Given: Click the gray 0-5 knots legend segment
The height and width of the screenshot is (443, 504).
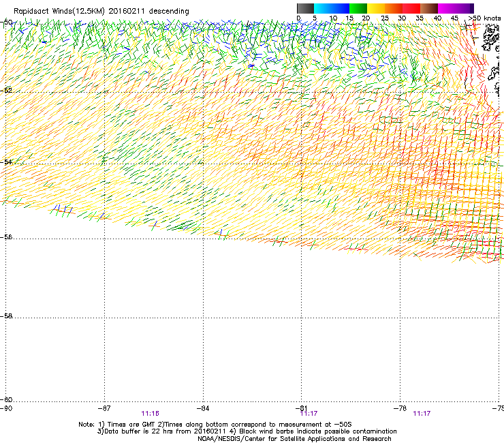Looking at the screenshot, I should coord(305,8).
